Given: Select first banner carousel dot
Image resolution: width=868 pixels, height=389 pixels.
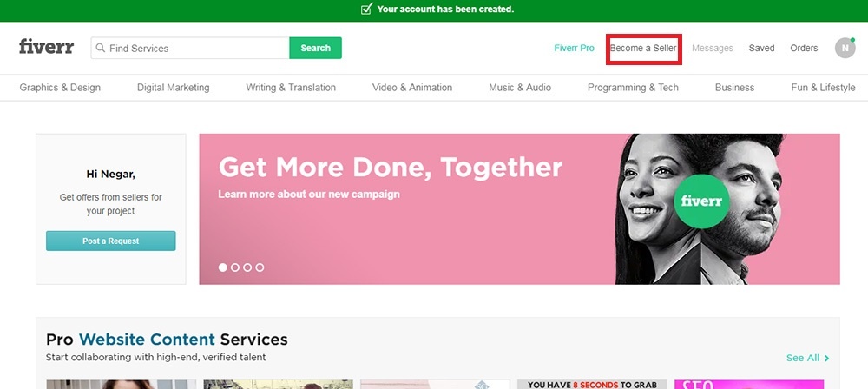Looking at the screenshot, I should tap(222, 267).
